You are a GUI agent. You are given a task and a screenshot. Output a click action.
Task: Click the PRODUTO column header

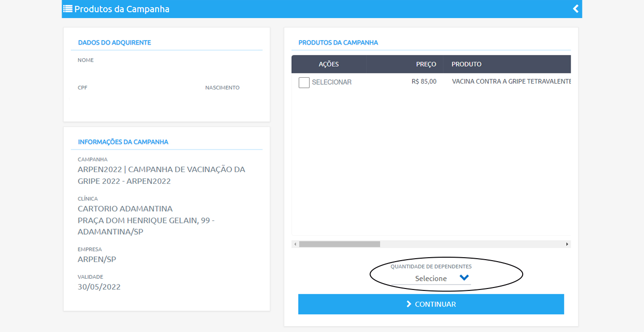(x=466, y=65)
